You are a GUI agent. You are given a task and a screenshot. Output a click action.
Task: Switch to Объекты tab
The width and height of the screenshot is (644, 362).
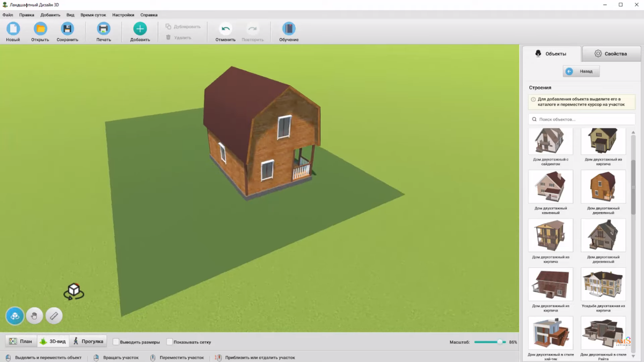pos(551,54)
